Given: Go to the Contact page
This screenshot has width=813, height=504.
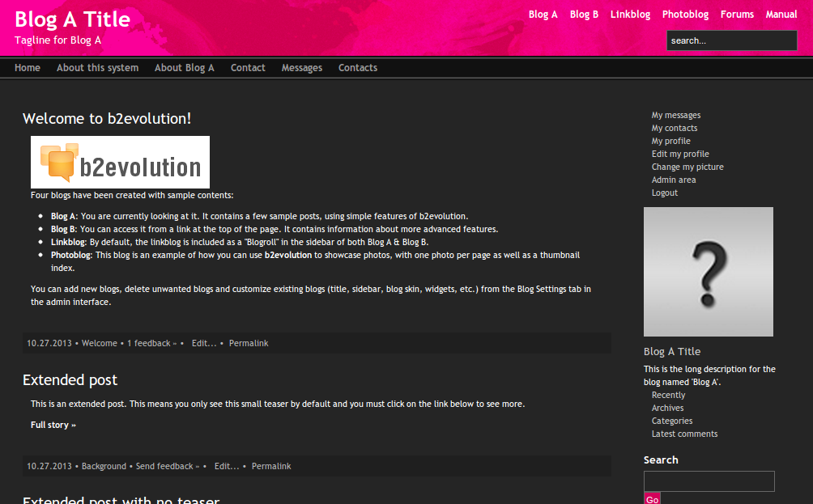Looking at the screenshot, I should point(248,68).
